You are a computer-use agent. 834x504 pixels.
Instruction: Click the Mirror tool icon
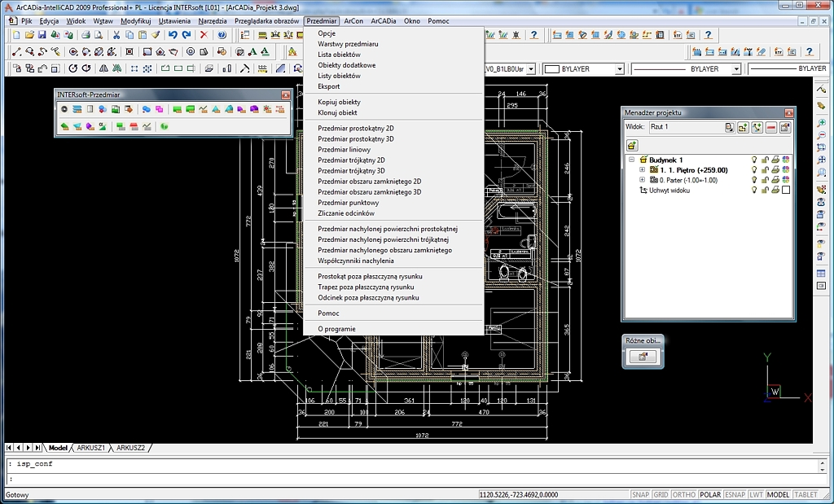click(103, 68)
